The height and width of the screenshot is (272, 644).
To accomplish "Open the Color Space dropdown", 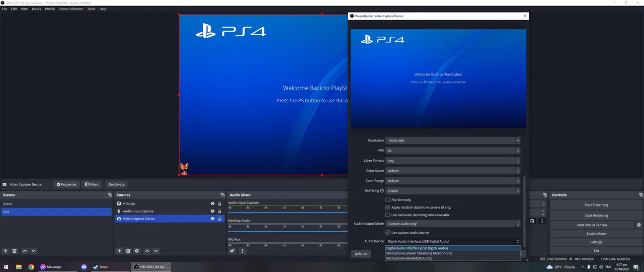I will pos(453,171).
